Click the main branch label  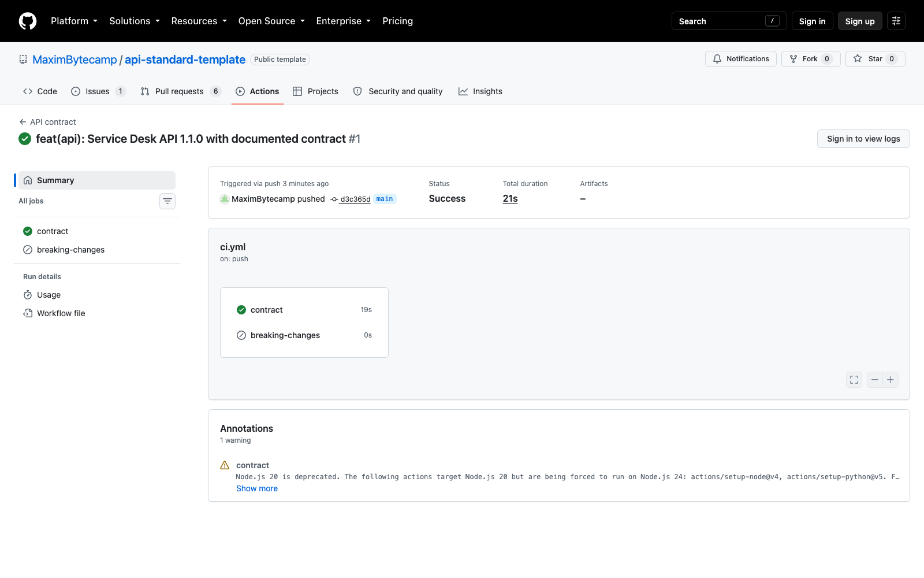pos(385,199)
